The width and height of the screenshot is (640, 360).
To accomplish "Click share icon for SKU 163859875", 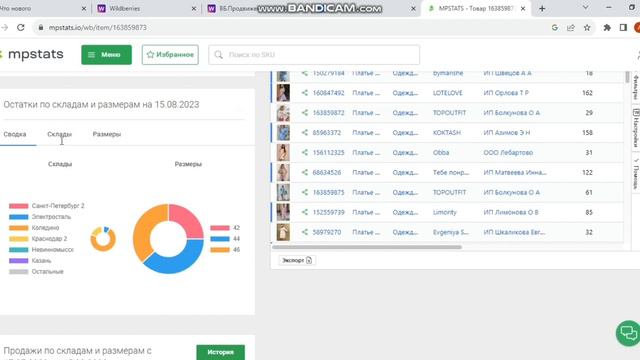I will click(304, 192).
